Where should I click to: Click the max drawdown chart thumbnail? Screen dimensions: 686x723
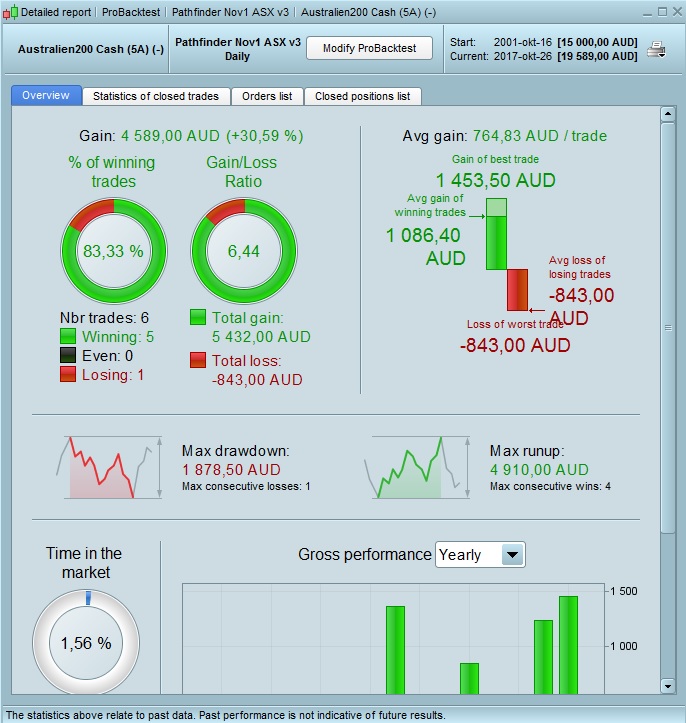[109, 467]
